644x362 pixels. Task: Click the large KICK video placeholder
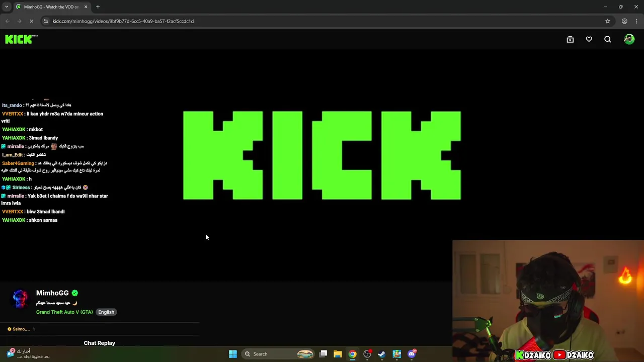point(322,155)
